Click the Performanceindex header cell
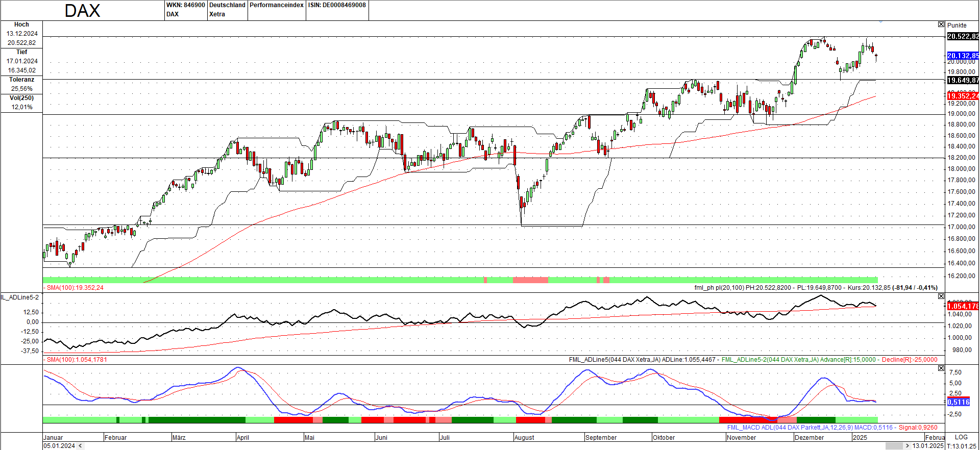The height and width of the screenshot is (450, 980). [x=277, y=10]
